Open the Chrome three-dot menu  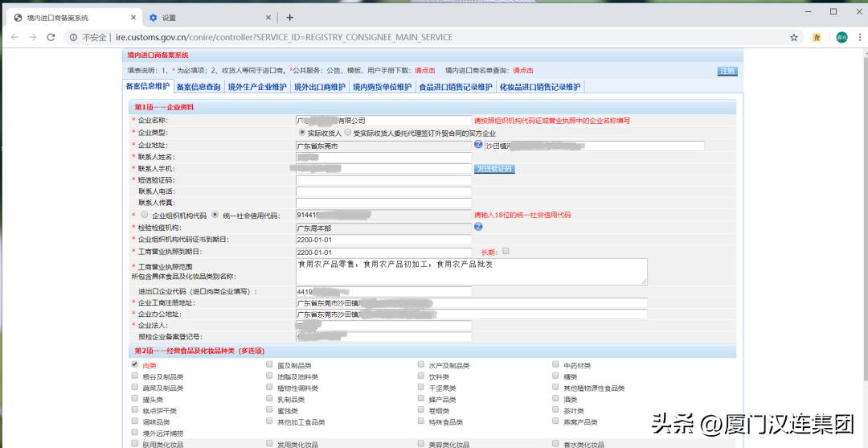[860, 37]
